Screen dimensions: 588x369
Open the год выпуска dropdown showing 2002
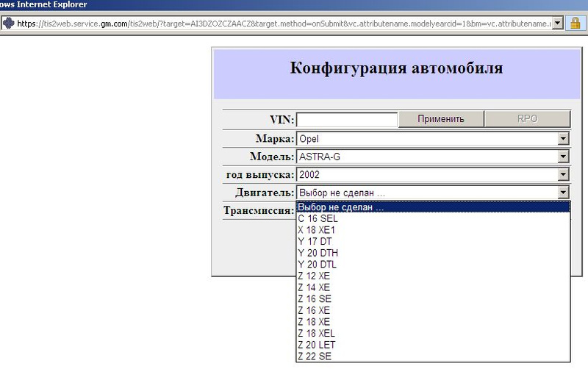pos(433,174)
